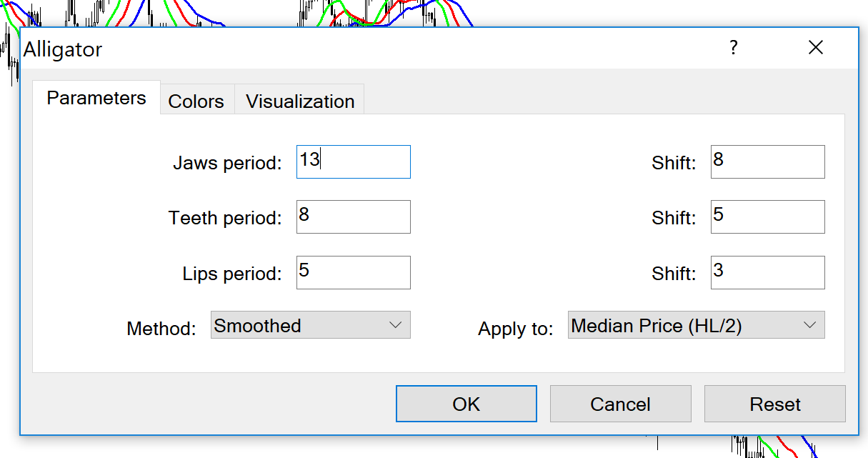Click the Shift field in Lips row
868x458 pixels.
(x=768, y=272)
